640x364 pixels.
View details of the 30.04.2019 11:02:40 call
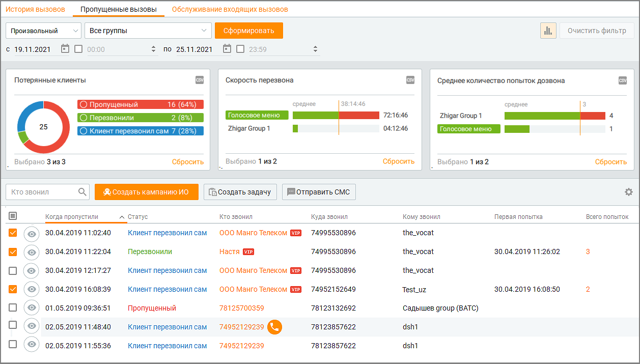point(32,233)
